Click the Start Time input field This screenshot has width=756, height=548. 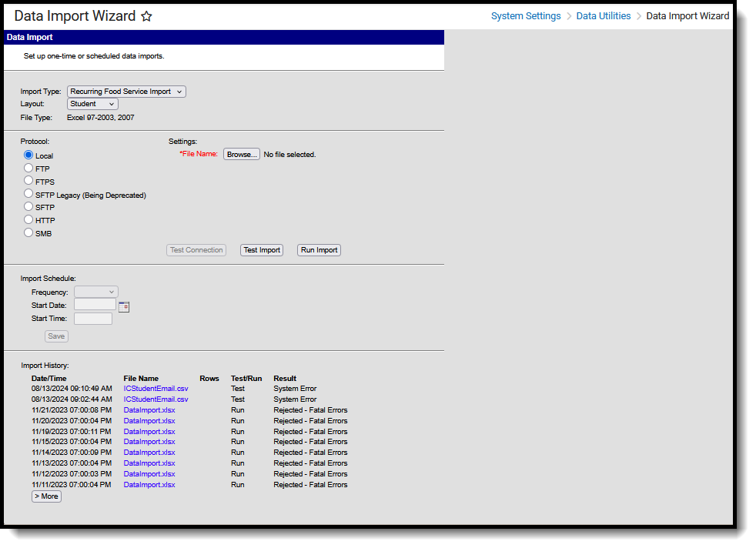[93, 319]
